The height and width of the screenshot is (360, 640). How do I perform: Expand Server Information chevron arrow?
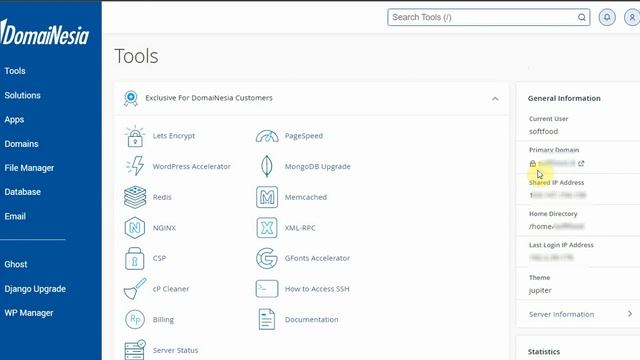point(630,314)
